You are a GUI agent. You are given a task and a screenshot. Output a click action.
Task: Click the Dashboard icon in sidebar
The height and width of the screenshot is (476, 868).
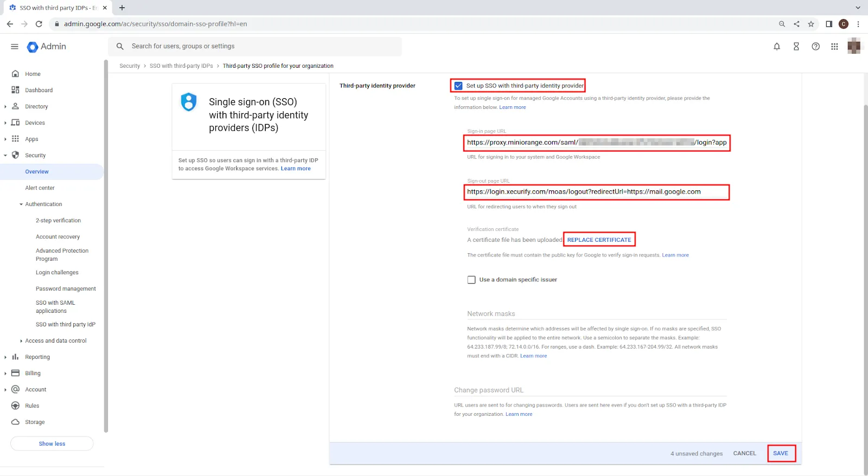click(15, 90)
